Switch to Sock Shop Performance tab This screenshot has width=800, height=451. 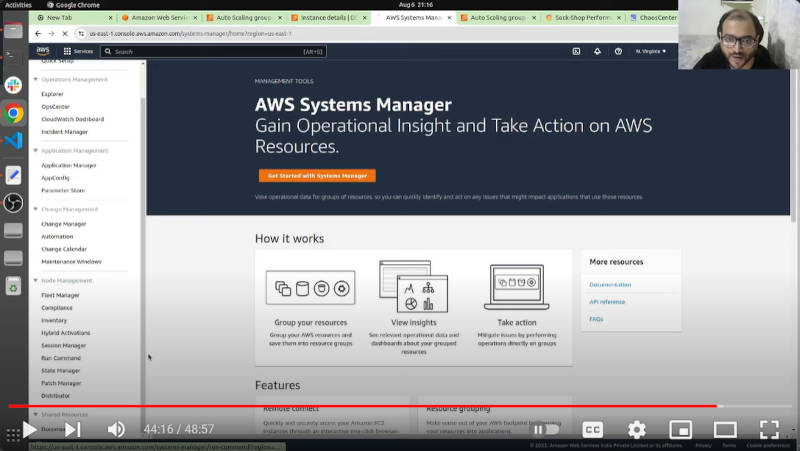click(x=583, y=17)
